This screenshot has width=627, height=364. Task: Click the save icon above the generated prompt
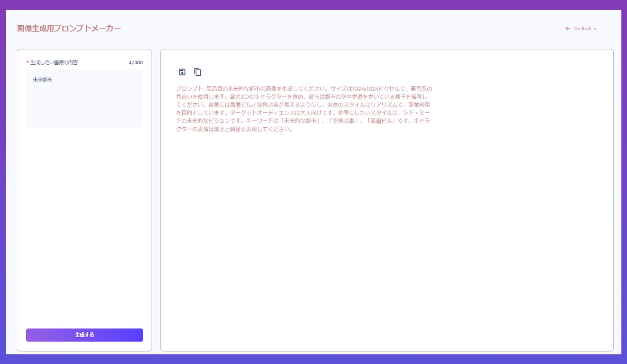(x=182, y=72)
